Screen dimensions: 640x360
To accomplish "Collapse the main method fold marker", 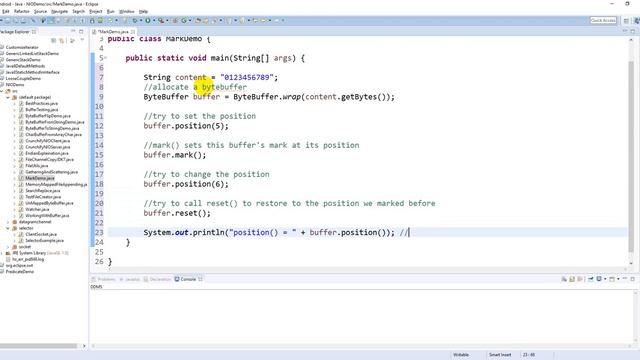I will 106,58.
